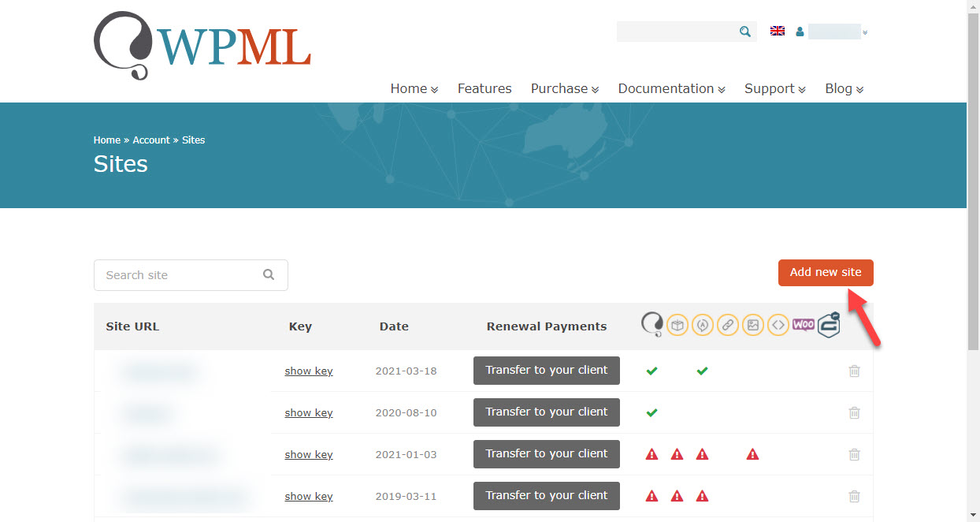
Task: Show key for the site dated 2021-01-03
Action: 309,454
